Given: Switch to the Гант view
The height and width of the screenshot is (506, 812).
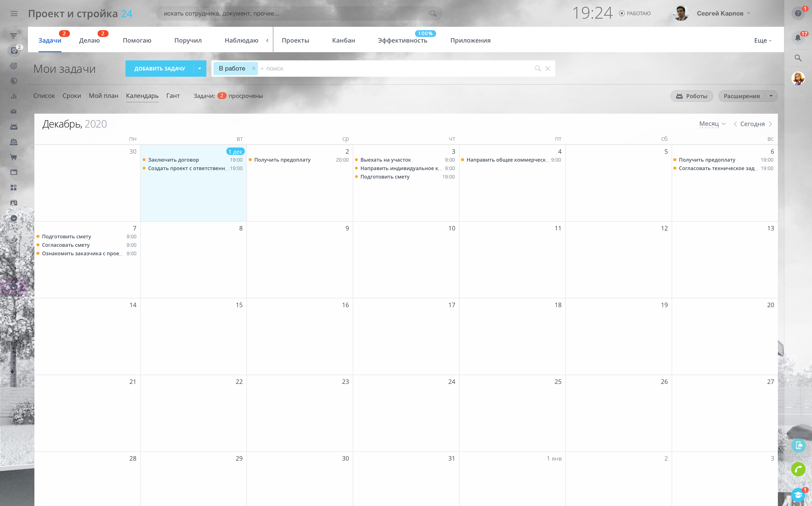Looking at the screenshot, I should click(173, 96).
